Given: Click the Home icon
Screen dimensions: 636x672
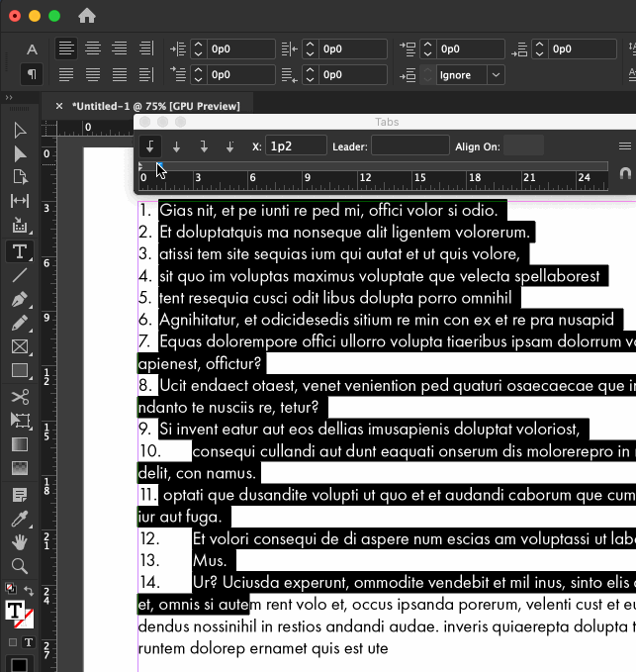Looking at the screenshot, I should click(x=86, y=16).
